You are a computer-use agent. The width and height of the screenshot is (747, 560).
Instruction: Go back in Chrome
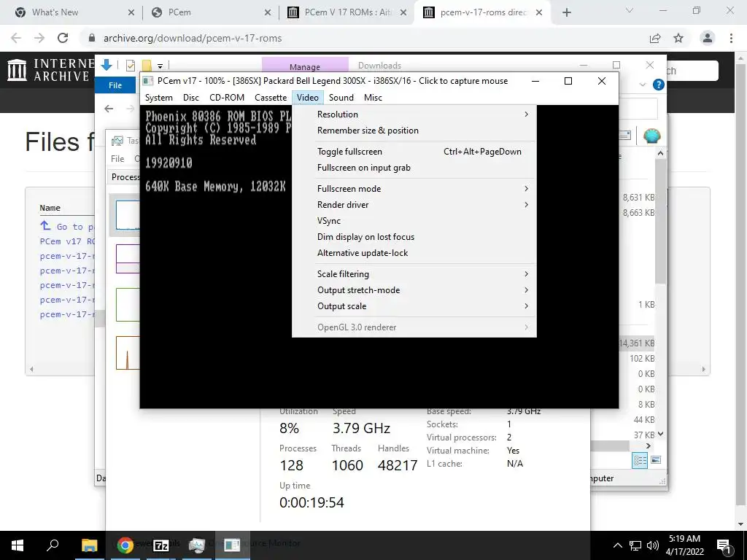click(x=16, y=38)
